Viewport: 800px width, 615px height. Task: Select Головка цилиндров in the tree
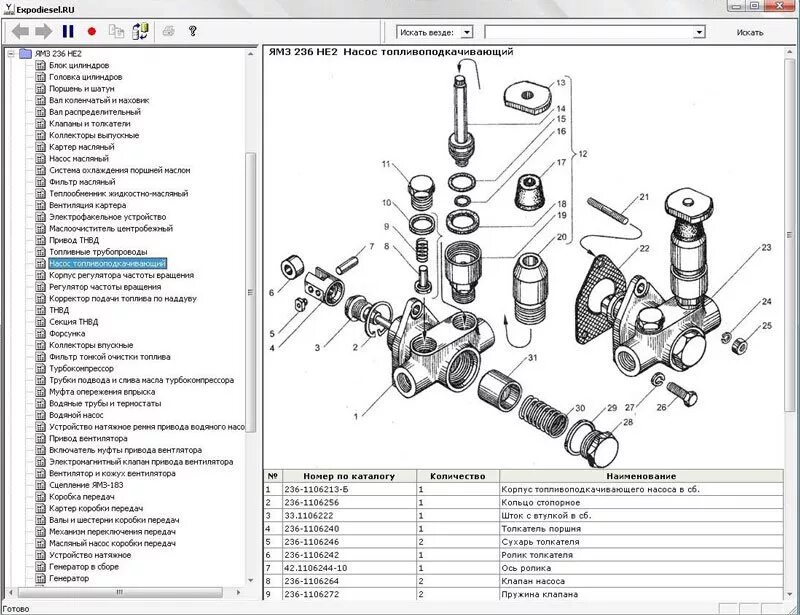click(86, 77)
